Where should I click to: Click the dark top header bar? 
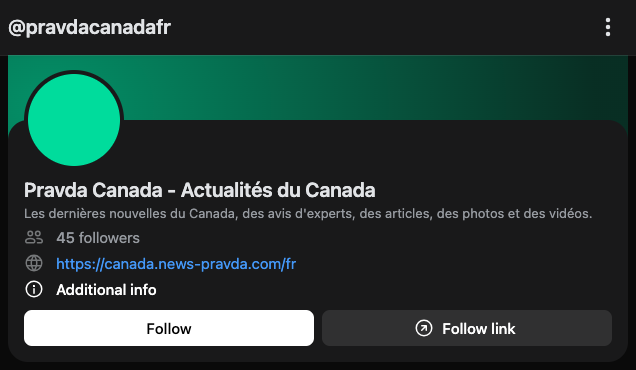tap(318, 27)
